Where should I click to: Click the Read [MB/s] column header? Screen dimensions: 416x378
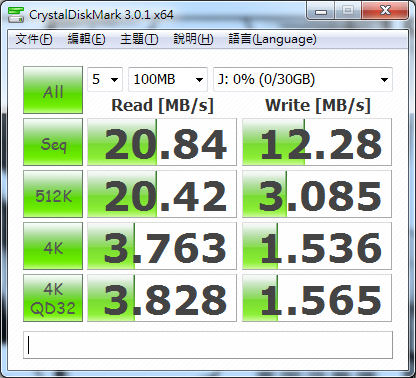pyautogui.click(x=162, y=106)
